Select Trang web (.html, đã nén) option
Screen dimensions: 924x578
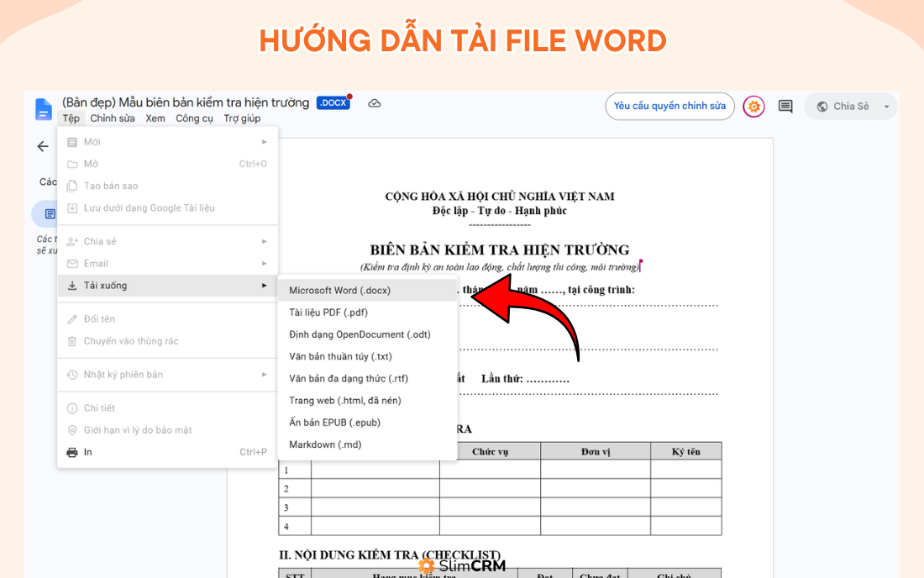pos(367,401)
